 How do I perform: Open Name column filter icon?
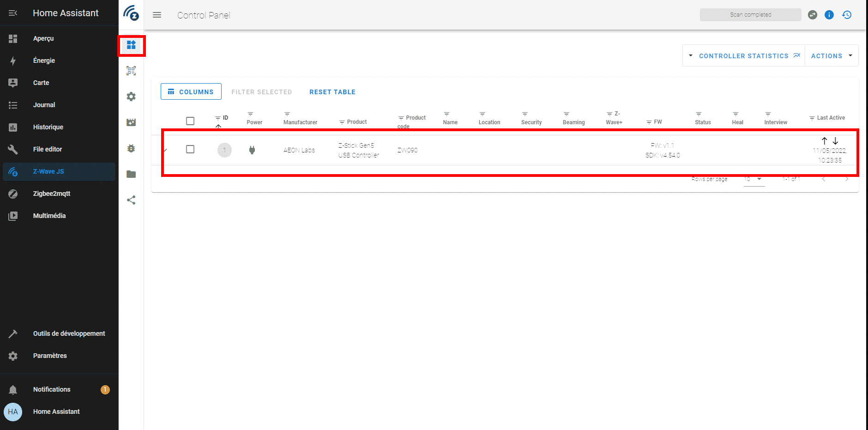tap(446, 114)
